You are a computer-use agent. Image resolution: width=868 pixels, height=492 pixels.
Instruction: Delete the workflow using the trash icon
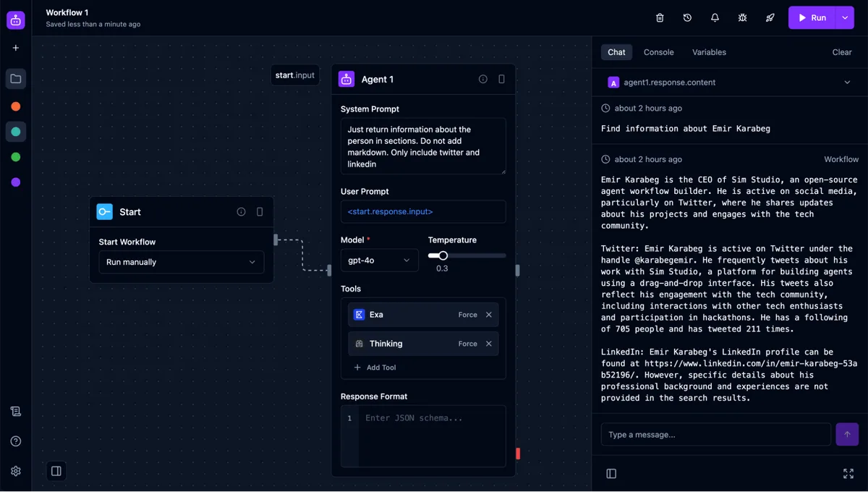point(659,17)
